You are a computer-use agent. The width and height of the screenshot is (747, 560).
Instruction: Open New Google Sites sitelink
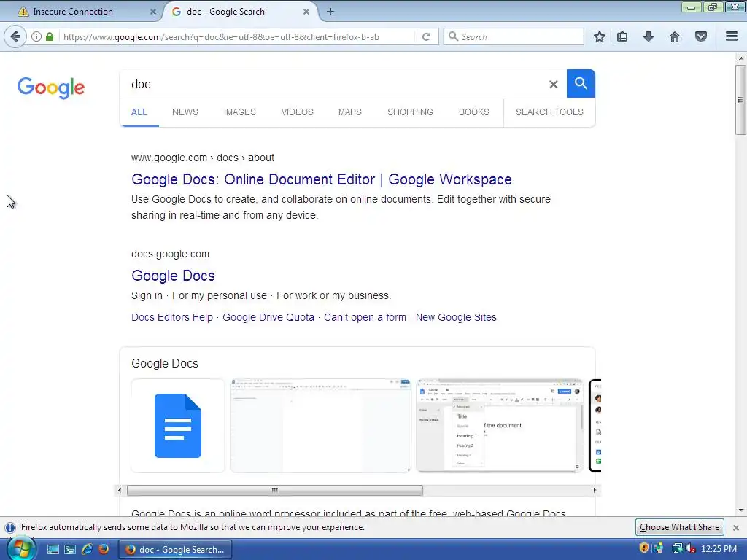(x=456, y=318)
